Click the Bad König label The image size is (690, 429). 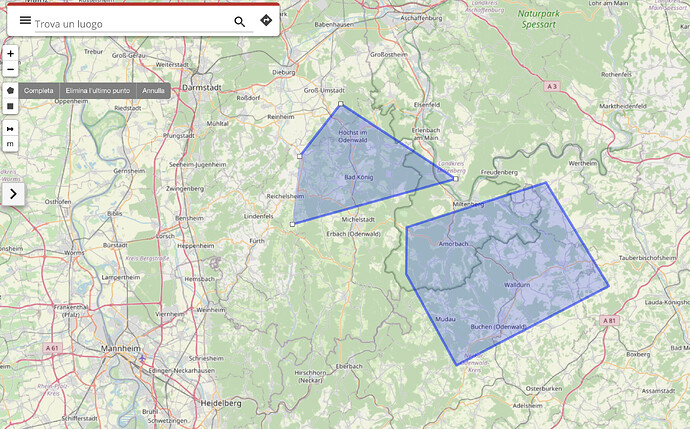click(x=359, y=177)
